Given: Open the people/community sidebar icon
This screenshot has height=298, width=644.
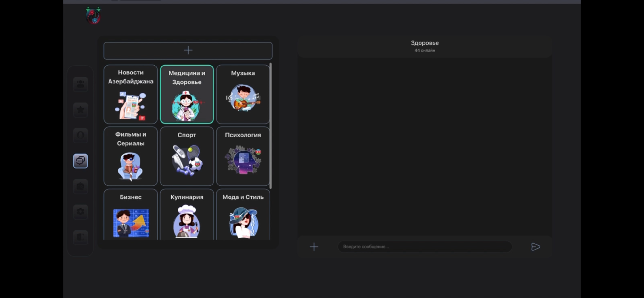Looking at the screenshot, I should click(80, 84).
